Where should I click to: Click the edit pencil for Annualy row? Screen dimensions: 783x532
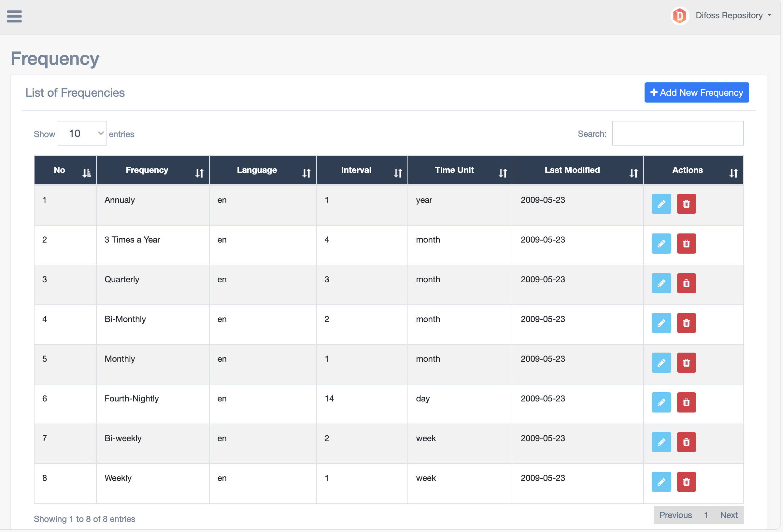661,204
